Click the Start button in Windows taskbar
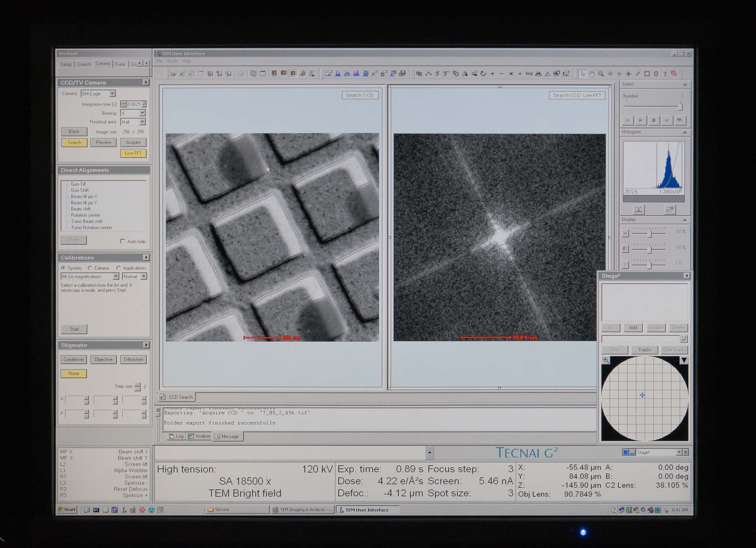This screenshot has width=756, height=548. coord(67,509)
